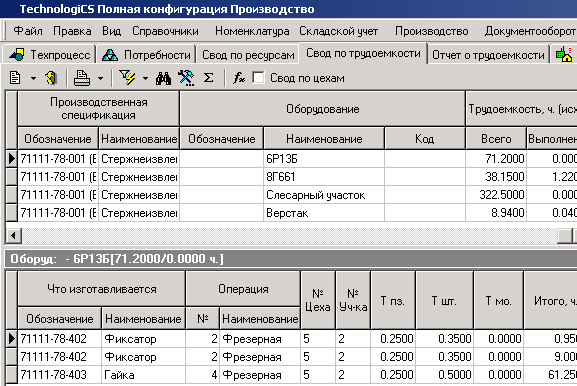
Task: Click the Операция column group header
Action: (243, 289)
